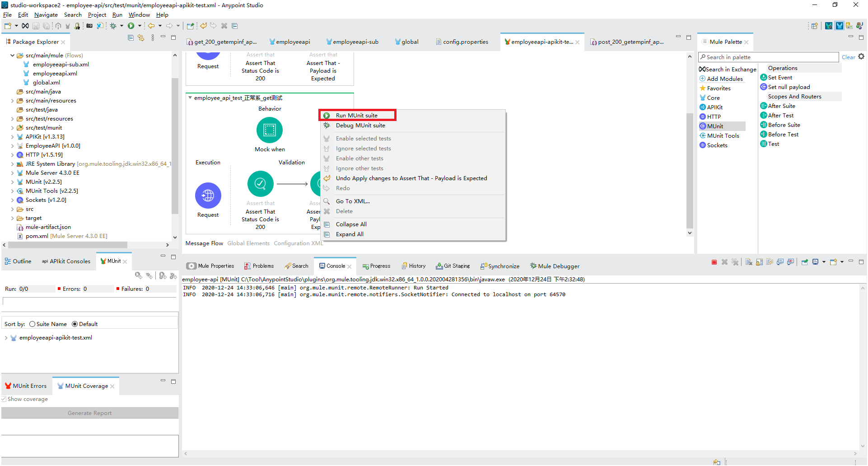Click the gear settings icon in Mule Palette
868x466 pixels.
(x=861, y=56)
